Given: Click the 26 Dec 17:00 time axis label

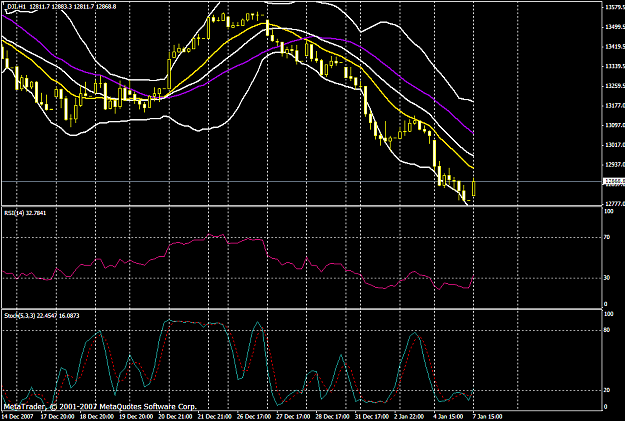Looking at the screenshot, I should pyautogui.click(x=254, y=417).
